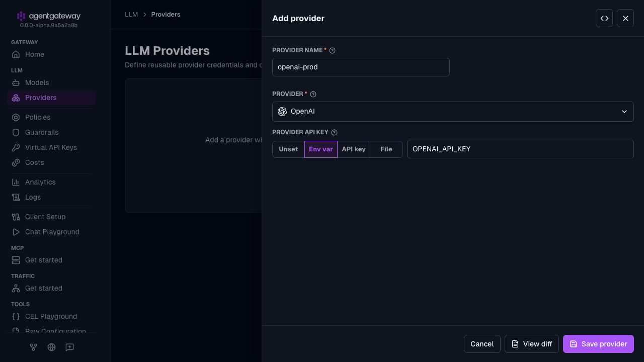Open the Provider dropdown showing OpenAI
Viewport: 644px width, 362px height.
click(453, 112)
